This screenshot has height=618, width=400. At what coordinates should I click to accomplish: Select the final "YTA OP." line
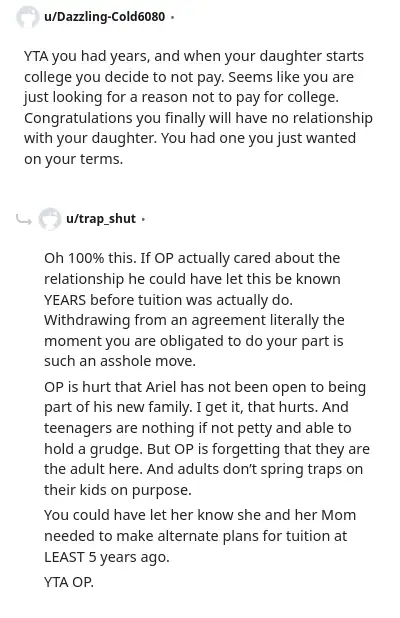coord(69,582)
